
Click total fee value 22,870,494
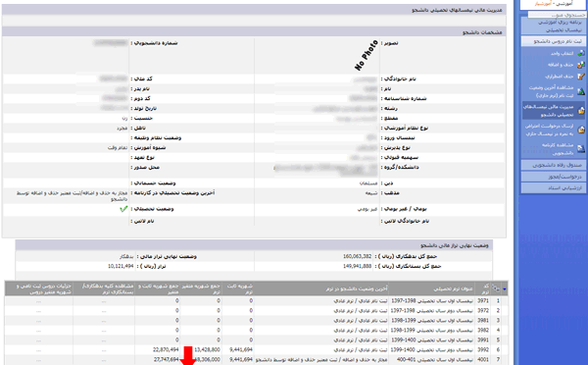[166, 349]
